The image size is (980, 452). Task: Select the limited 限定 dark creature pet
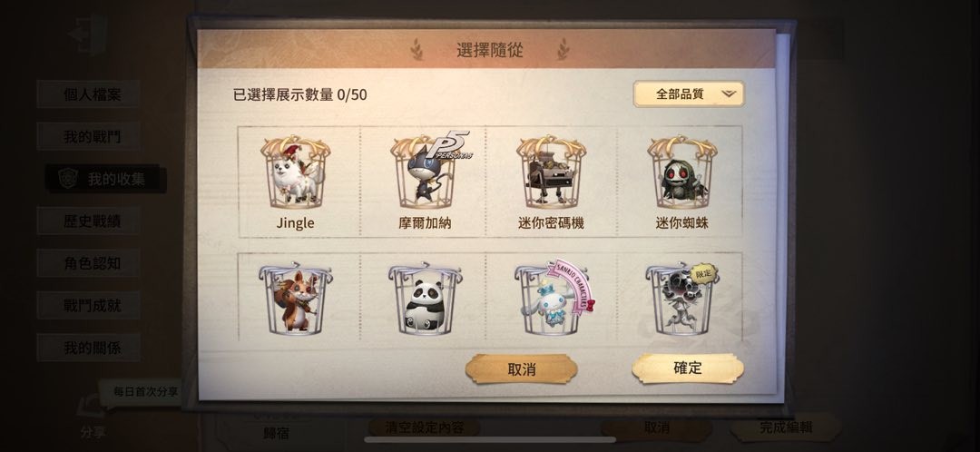coord(681,299)
